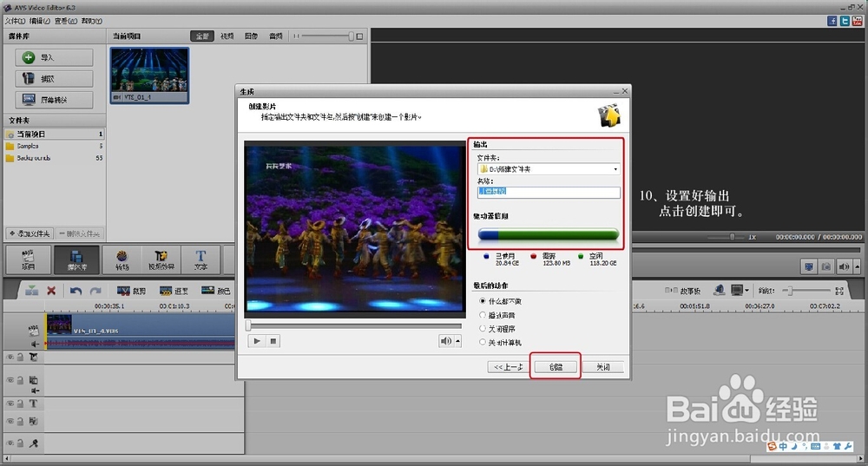Click the camcorder Capture button in media library
The height and width of the screenshot is (466, 868).
(x=54, y=79)
